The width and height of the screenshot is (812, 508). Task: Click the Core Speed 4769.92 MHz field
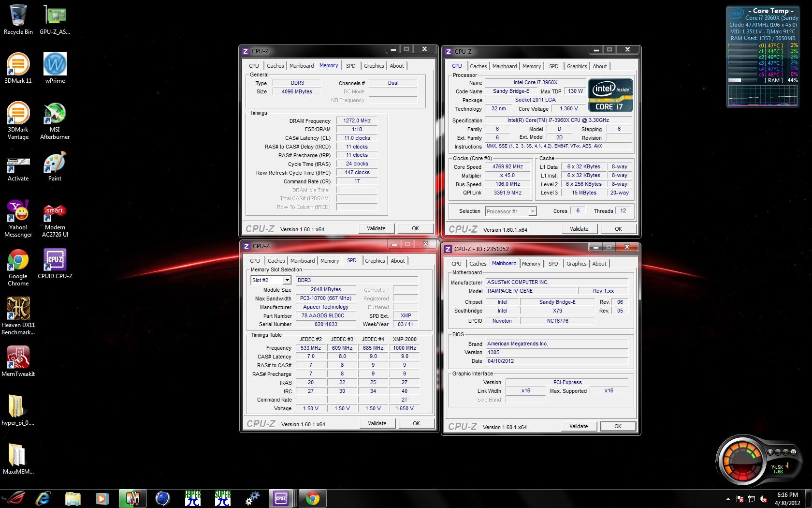[x=507, y=167]
